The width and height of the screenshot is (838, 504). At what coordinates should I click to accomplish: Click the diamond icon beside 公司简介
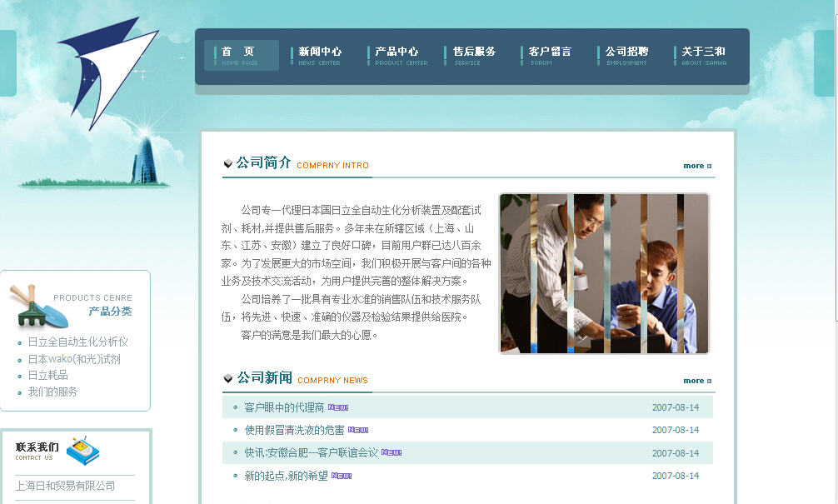228,164
